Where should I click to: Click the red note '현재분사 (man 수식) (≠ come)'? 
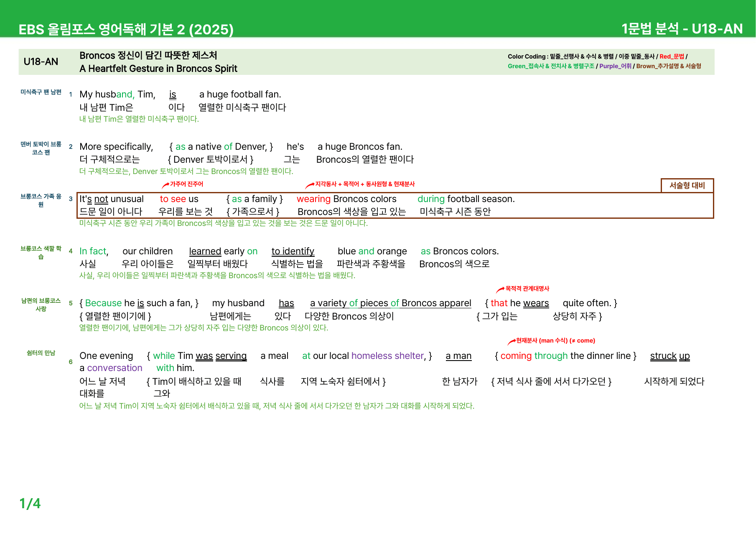click(555, 340)
